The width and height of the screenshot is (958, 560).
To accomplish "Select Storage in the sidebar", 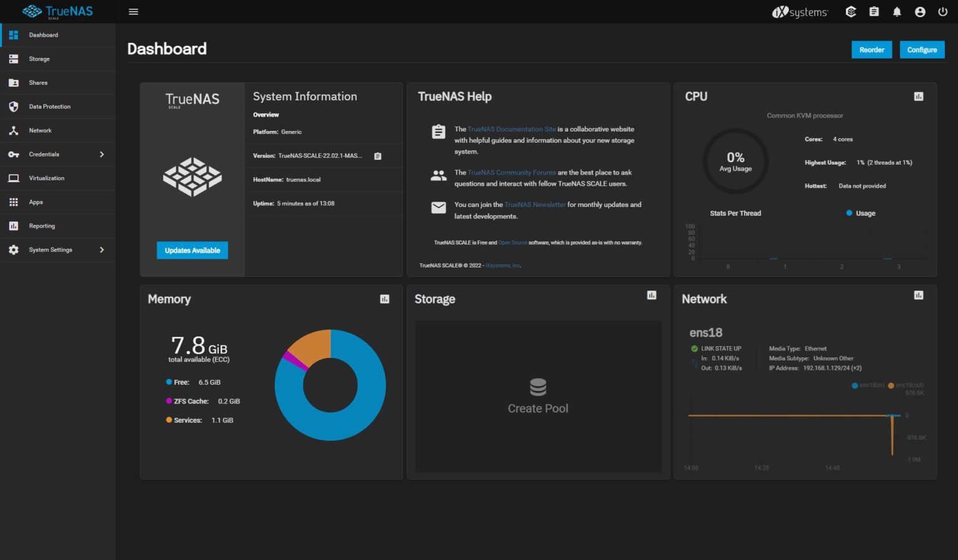I will pyautogui.click(x=39, y=59).
